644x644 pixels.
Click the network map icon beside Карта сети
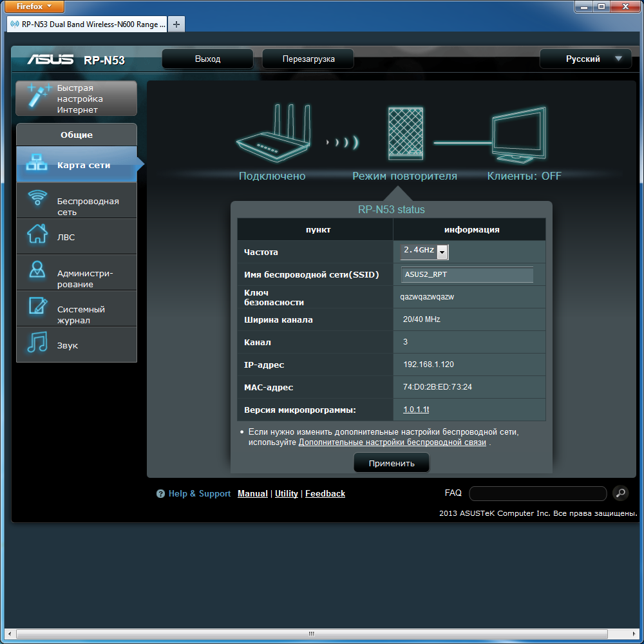37,162
